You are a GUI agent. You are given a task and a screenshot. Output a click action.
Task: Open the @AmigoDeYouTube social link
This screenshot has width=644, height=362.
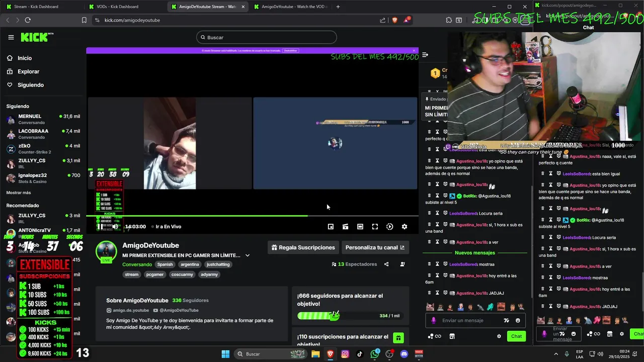176,310
